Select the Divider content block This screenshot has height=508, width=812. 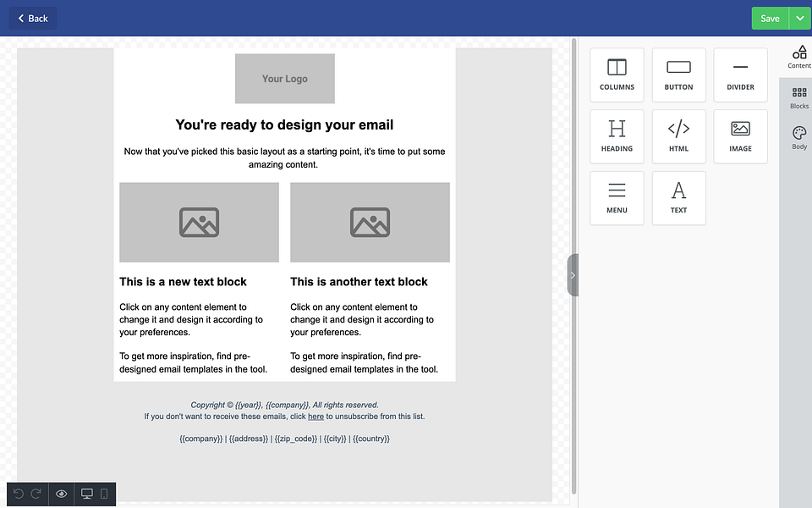pyautogui.click(x=741, y=75)
